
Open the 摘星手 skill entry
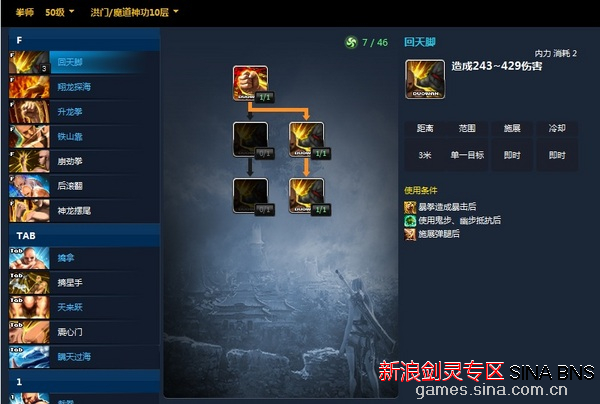click(x=84, y=283)
